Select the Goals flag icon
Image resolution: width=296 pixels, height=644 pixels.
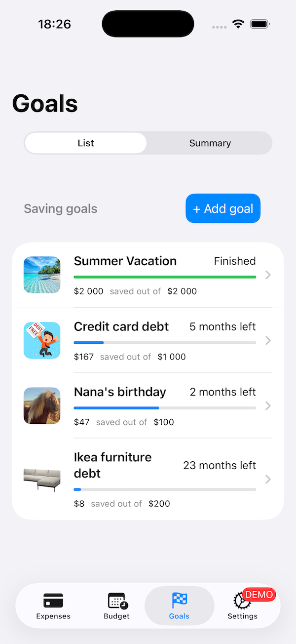tap(179, 601)
